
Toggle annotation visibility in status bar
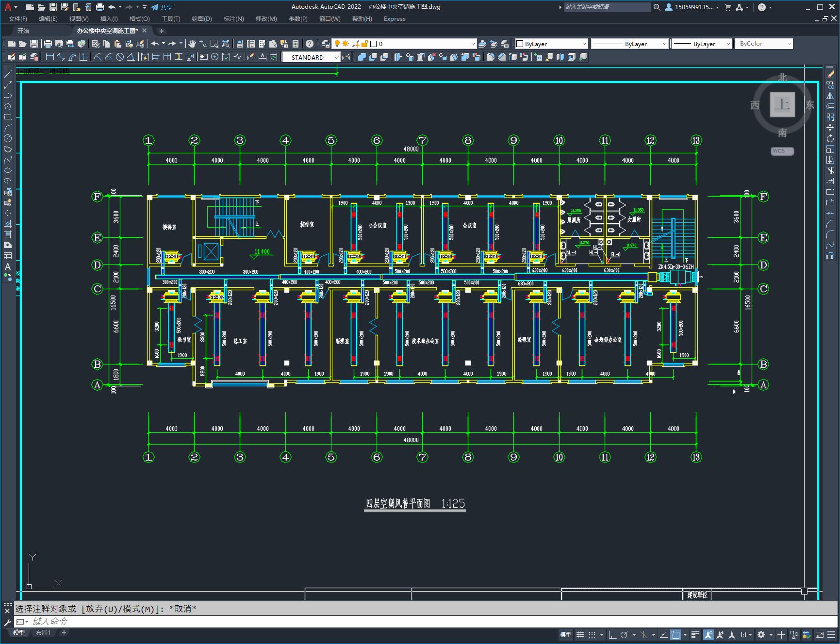(x=708, y=634)
